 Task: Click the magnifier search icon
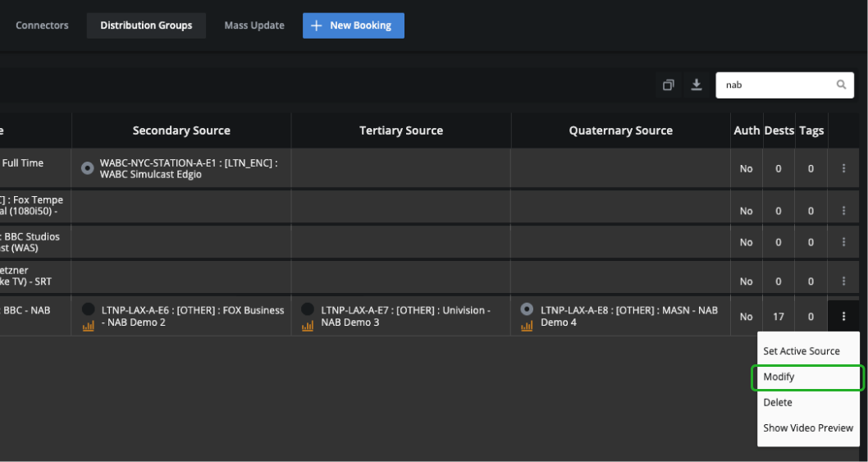[841, 85]
